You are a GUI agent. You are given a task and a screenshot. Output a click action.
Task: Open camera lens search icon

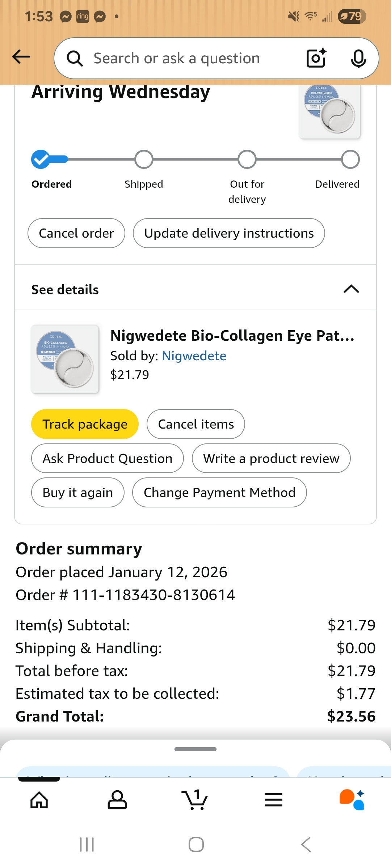click(316, 58)
